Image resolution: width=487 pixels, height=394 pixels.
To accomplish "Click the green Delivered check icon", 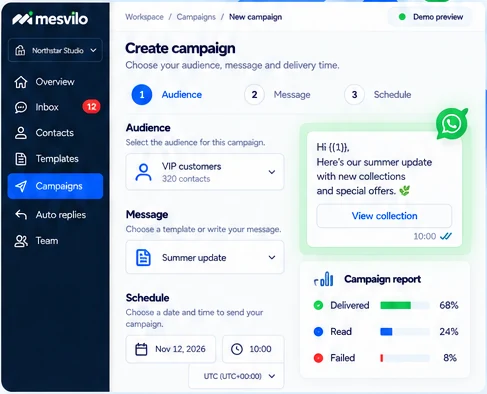I will pos(318,305).
